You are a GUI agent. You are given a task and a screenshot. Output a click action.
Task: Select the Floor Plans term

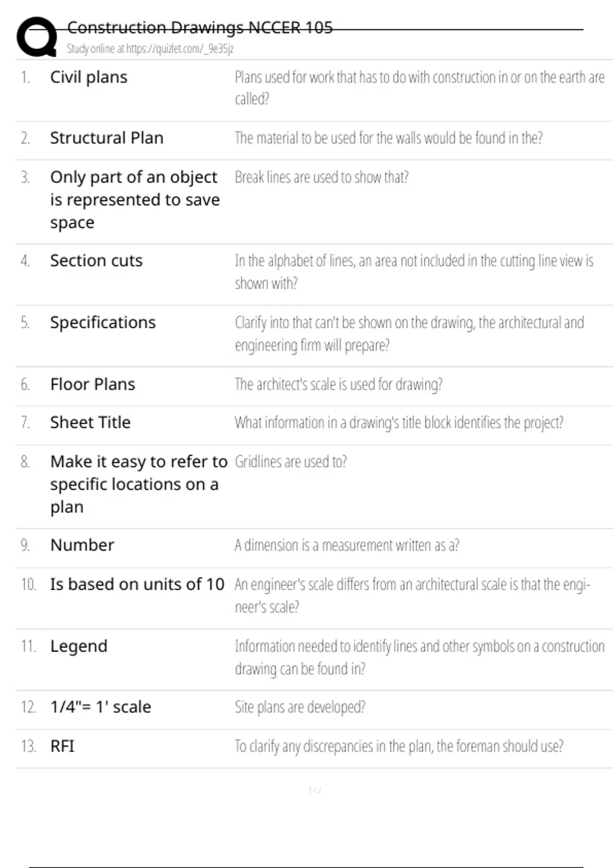(x=92, y=384)
